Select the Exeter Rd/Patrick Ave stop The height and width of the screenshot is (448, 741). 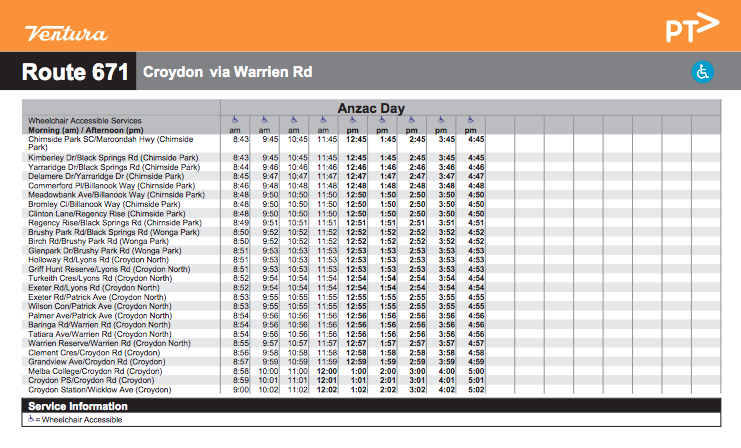(97, 297)
